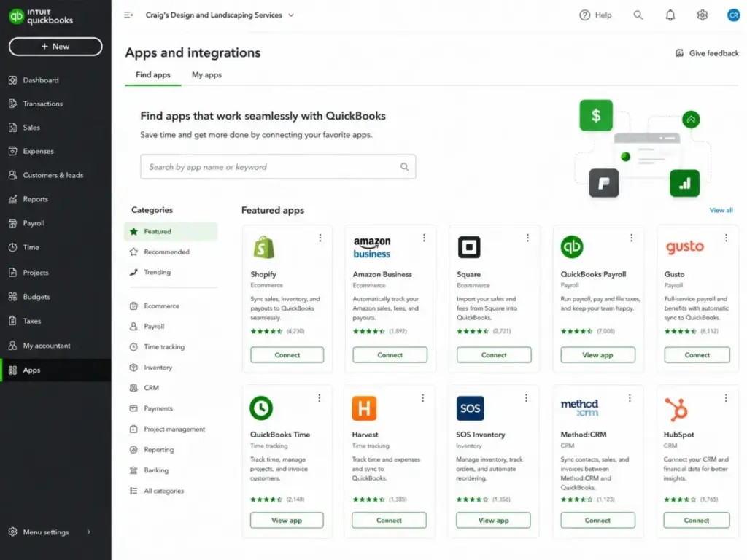Select the Find apps tab
This screenshot has width=747, height=560.
(153, 75)
